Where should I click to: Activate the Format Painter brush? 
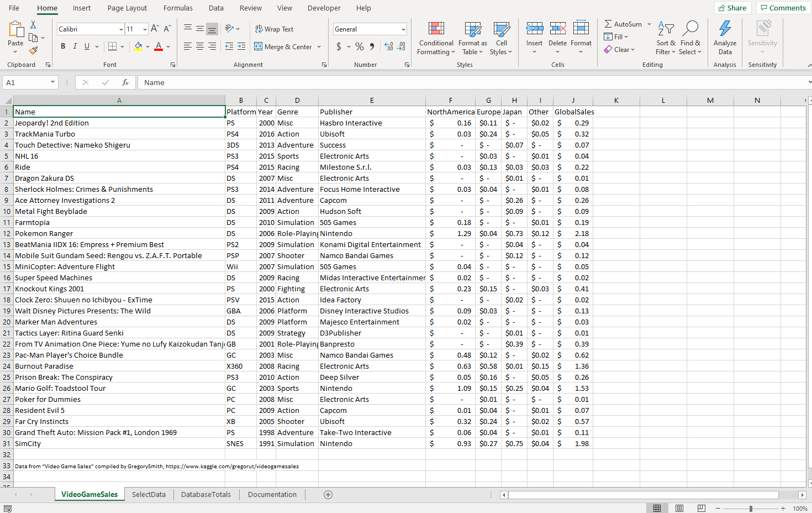(33, 50)
